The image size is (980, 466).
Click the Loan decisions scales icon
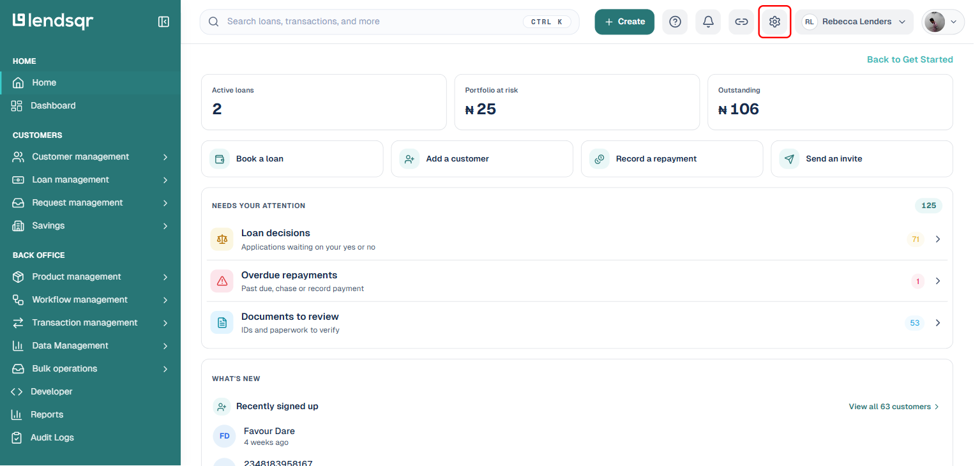tap(222, 239)
